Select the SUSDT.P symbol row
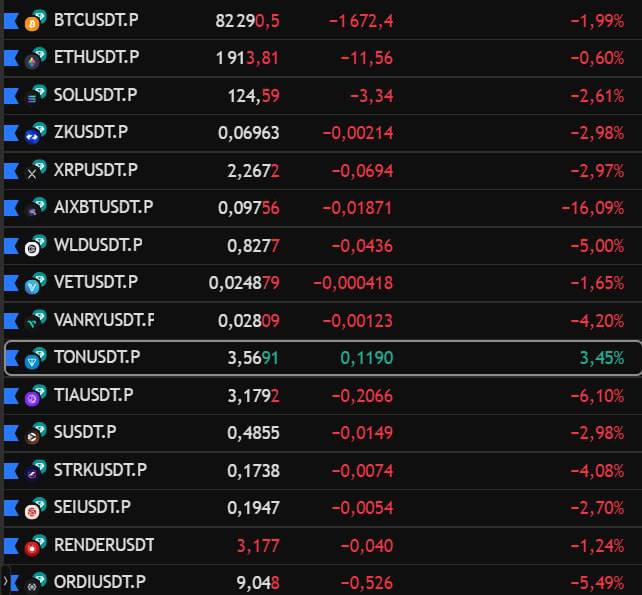The width and height of the screenshot is (642, 595). click(x=323, y=433)
